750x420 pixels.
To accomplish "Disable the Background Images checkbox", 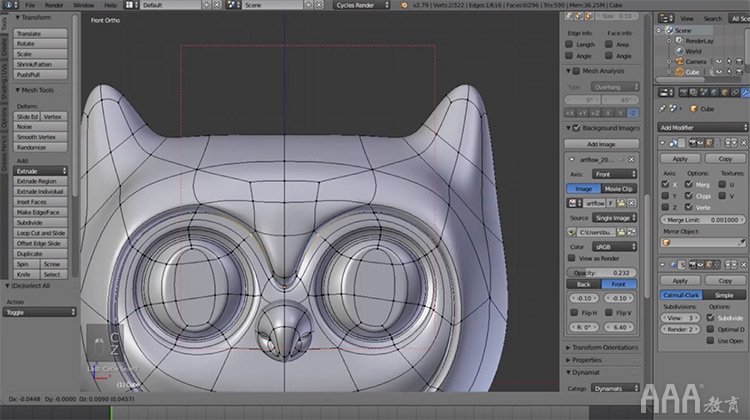I will [576, 128].
